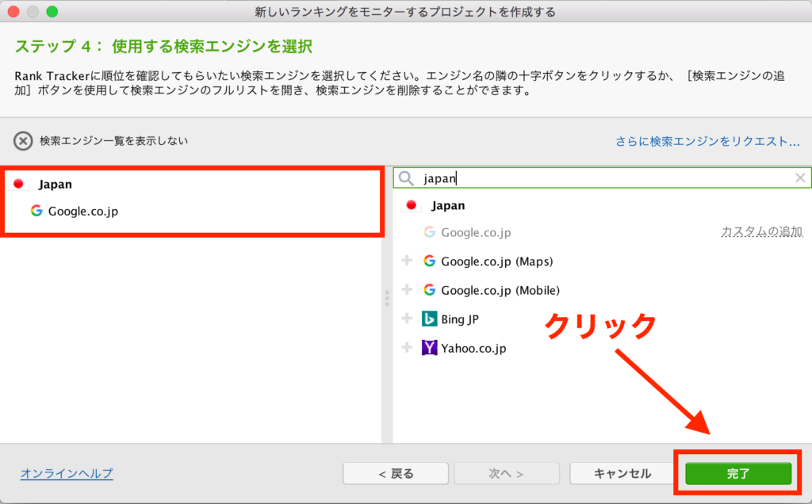Screen dimensions: 812x504
Task: Open さらに検索エンジンをリクエスト link
Action: pyautogui.click(x=707, y=141)
